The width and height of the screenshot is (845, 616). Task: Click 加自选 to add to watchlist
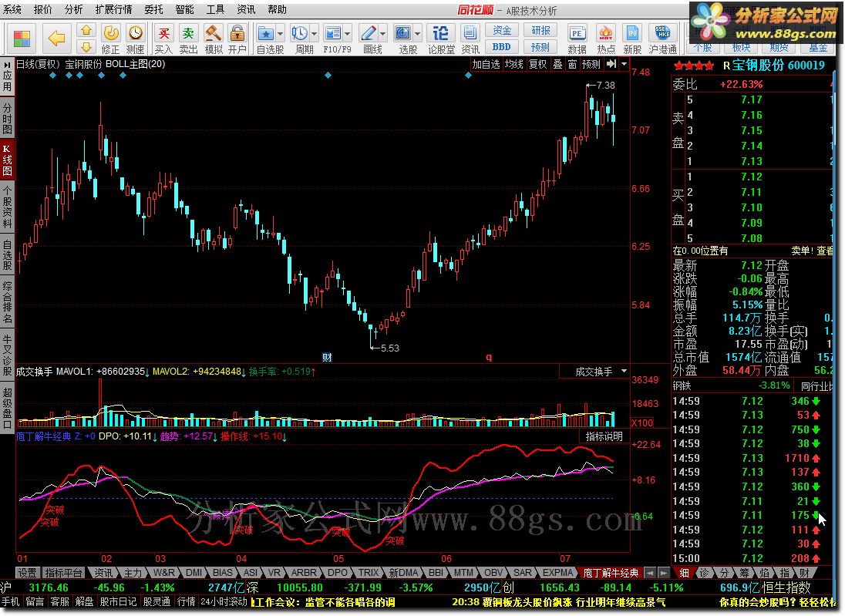486,64
